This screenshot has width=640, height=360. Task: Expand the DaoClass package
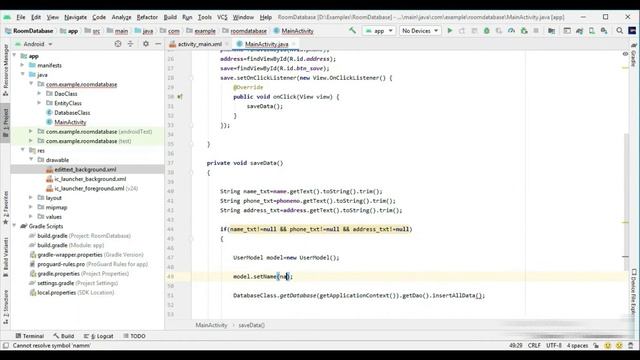(x=40, y=93)
